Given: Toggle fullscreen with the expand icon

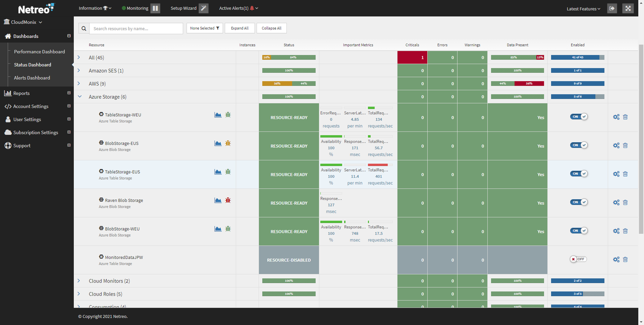Looking at the screenshot, I should pyautogui.click(x=628, y=8).
